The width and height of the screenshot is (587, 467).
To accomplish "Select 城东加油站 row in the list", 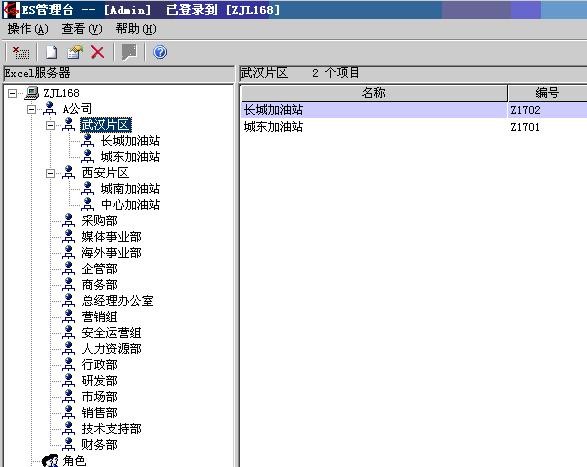I will (x=414, y=127).
